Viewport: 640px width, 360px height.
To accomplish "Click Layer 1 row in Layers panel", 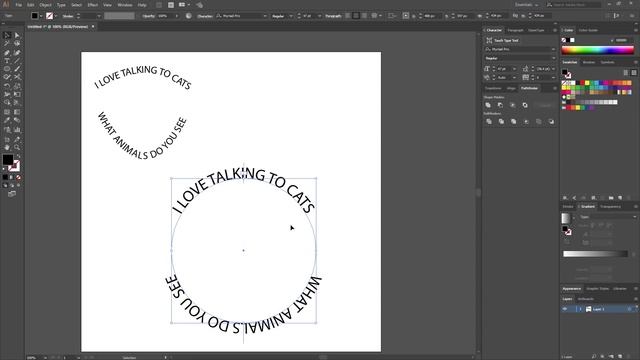I will pos(599,309).
